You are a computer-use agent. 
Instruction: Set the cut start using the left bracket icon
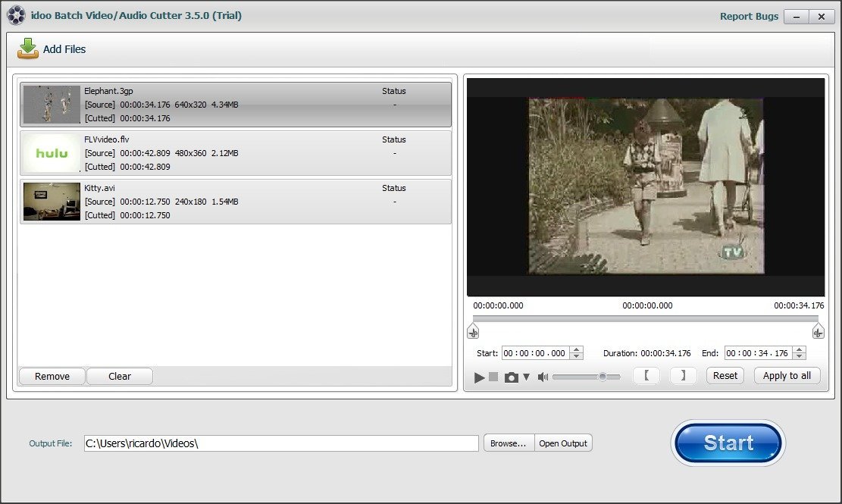[646, 375]
